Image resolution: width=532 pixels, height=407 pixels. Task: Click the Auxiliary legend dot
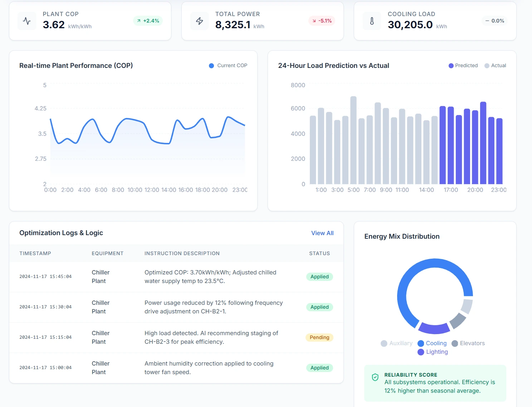[x=384, y=343]
